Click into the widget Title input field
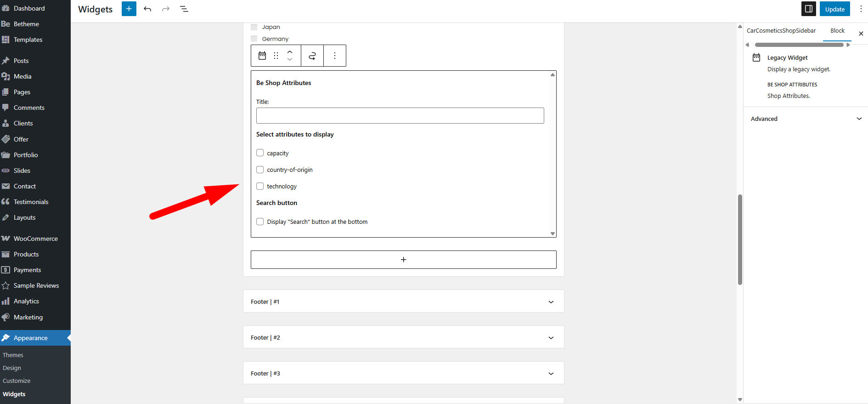Image resolution: width=868 pixels, height=404 pixels. point(400,115)
